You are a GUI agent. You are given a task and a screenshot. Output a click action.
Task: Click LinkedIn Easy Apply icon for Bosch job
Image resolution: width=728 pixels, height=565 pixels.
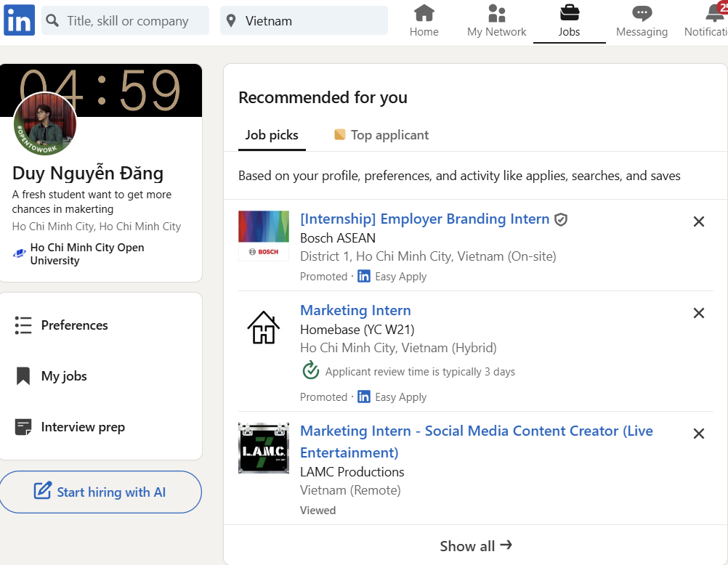(x=364, y=276)
